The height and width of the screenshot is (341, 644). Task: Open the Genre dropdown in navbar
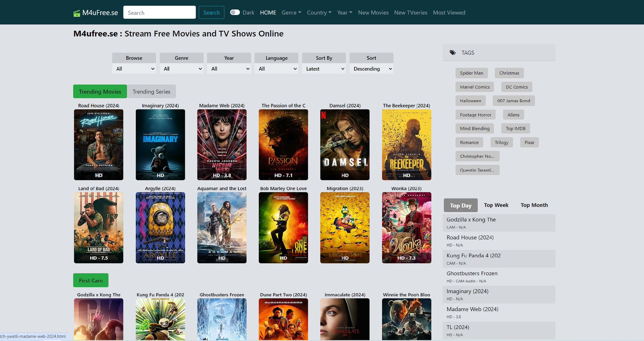[291, 13]
